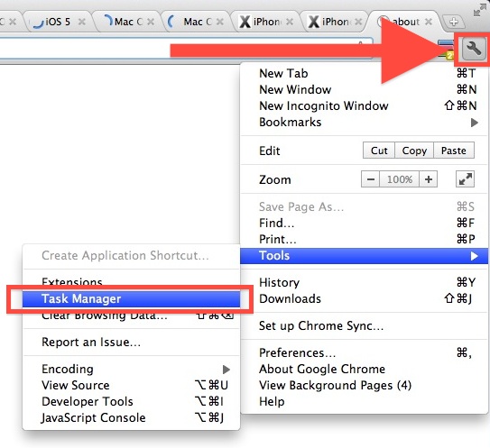Image resolution: width=490 pixels, height=448 pixels.
Task: Click the new tab plus button
Action: [454, 22]
